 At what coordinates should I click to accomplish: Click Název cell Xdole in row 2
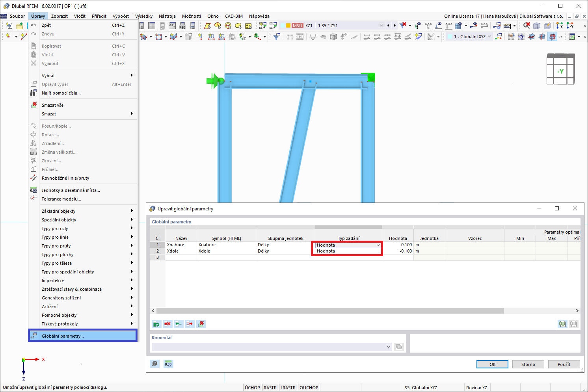(181, 251)
